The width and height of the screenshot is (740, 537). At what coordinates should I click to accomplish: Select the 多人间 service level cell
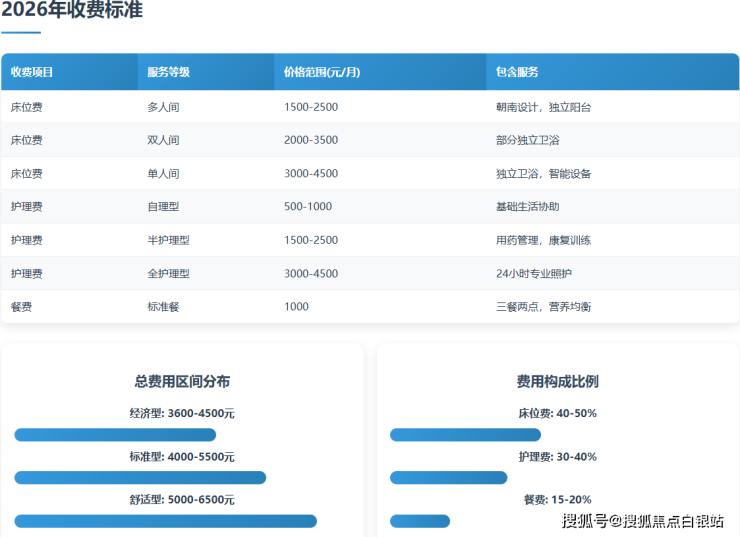[x=163, y=107]
